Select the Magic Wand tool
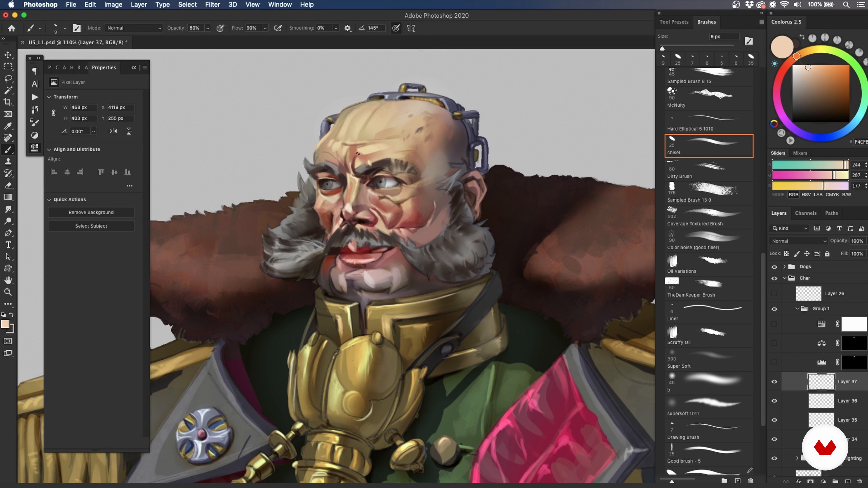The height and width of the screenshot is (488, 868). click(8, 90)
